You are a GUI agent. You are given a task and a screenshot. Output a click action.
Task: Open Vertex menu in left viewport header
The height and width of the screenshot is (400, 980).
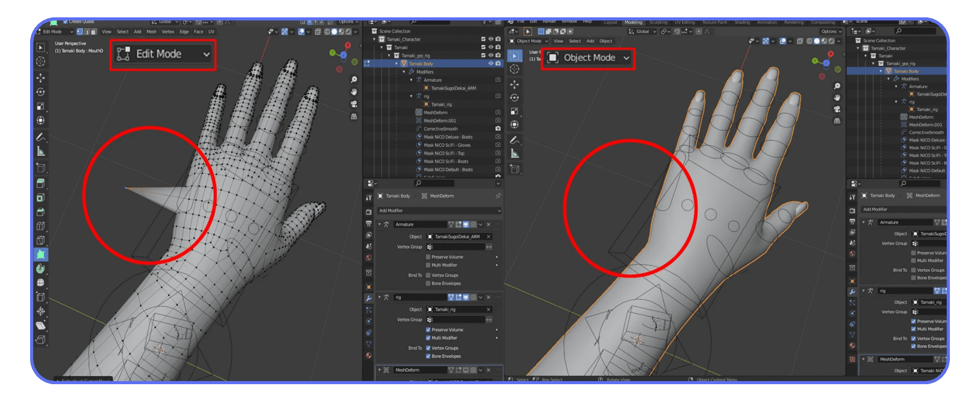click(168, 32)
